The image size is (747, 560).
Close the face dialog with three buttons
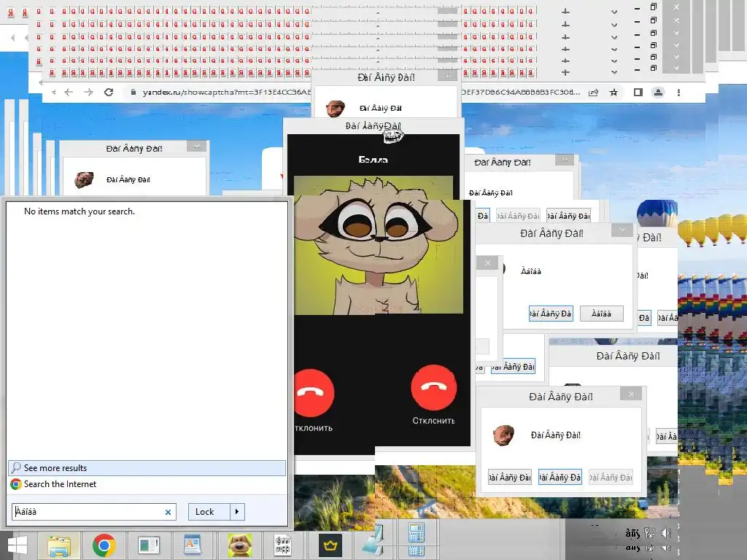coord(631,394)
